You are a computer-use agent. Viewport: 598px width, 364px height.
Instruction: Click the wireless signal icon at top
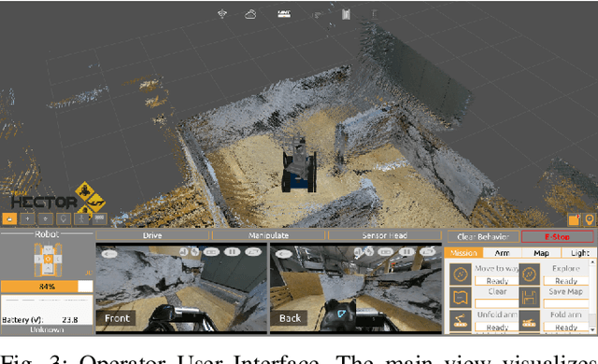coord(222,14)
